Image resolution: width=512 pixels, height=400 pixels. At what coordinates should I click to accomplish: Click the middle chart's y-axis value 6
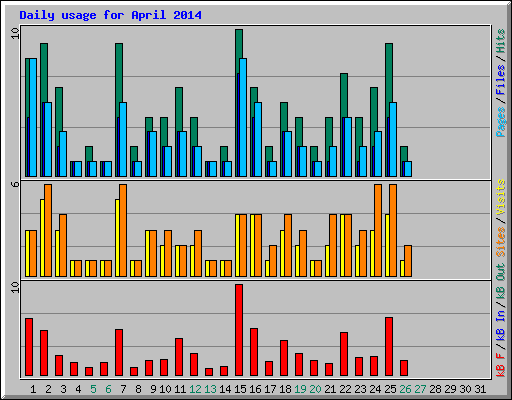tap(15, 184)
